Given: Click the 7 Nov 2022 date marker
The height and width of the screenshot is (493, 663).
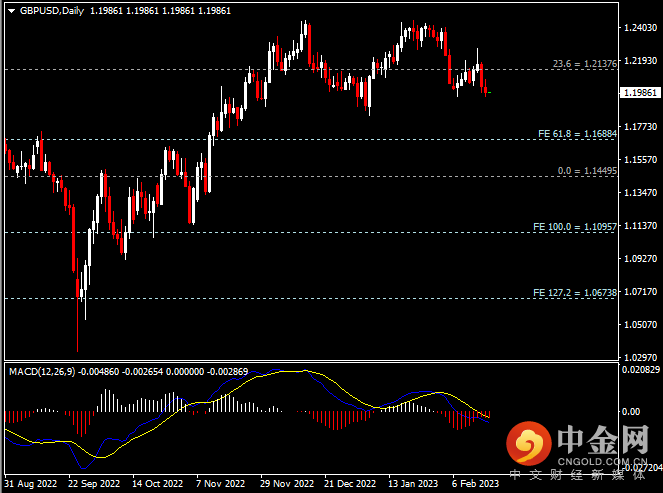Looking at the screenshot, I should (x=223, y=481).
